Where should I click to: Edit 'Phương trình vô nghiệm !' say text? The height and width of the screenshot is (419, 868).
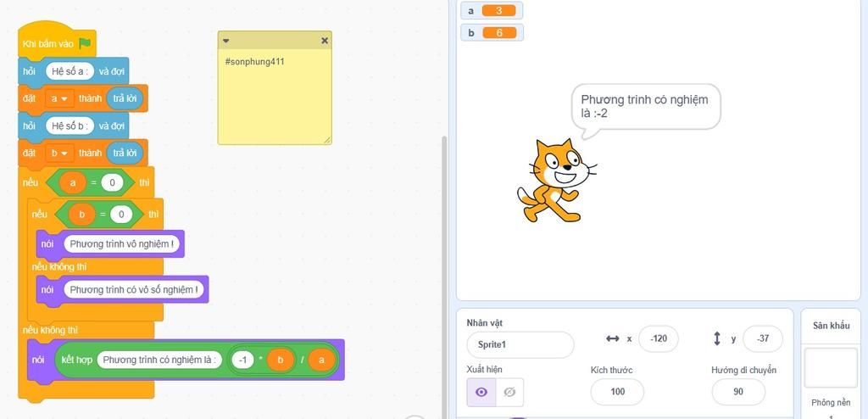[x=122, y=244]
